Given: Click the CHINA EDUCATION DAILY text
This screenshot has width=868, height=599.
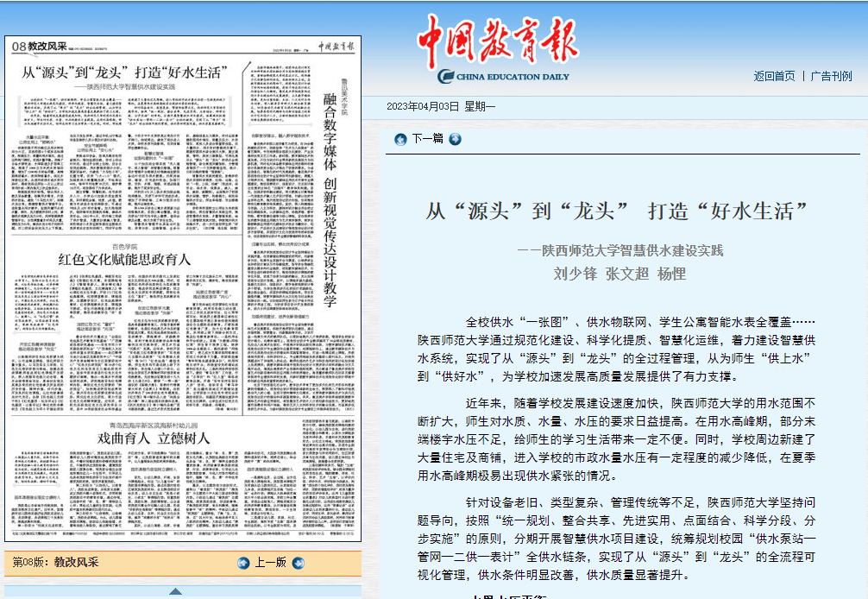Looking at the screenshot, I should [513, 77].
